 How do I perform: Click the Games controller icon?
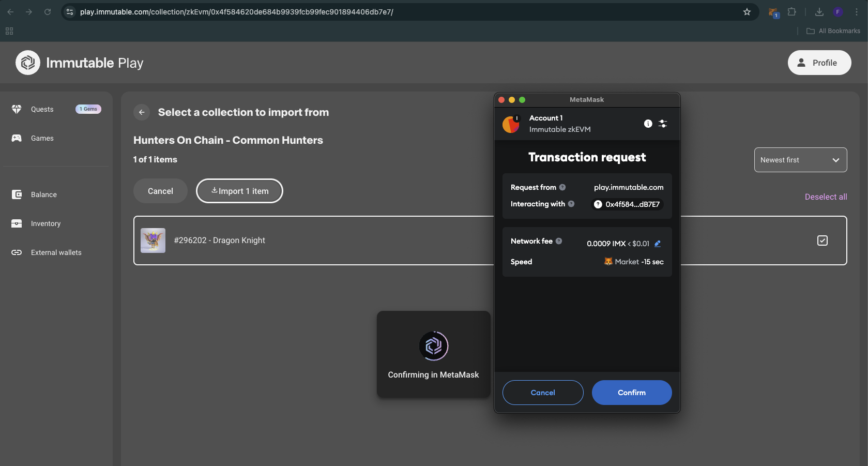[17, 138]
